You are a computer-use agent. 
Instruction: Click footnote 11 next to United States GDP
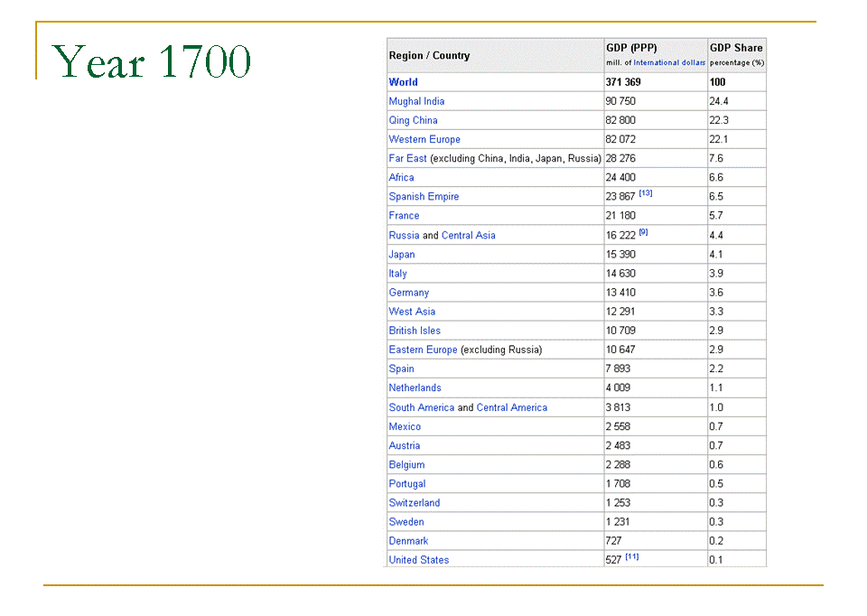[x=632, y=556]
